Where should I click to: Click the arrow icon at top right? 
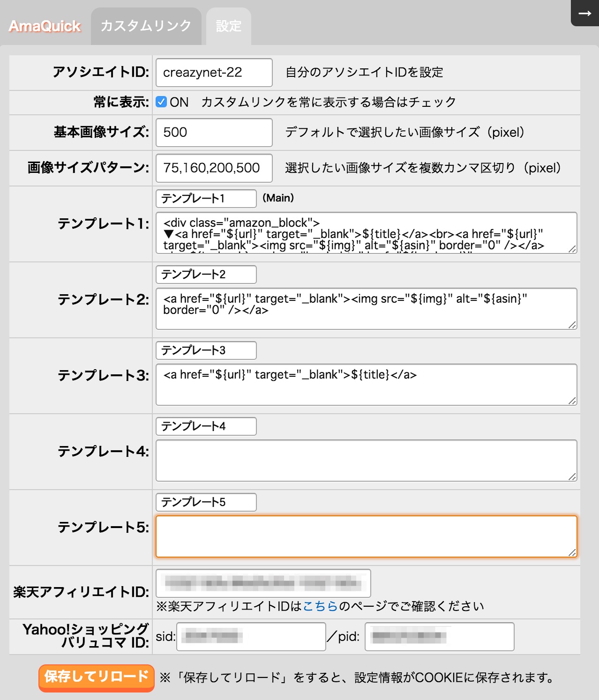[x=584, y=13]
